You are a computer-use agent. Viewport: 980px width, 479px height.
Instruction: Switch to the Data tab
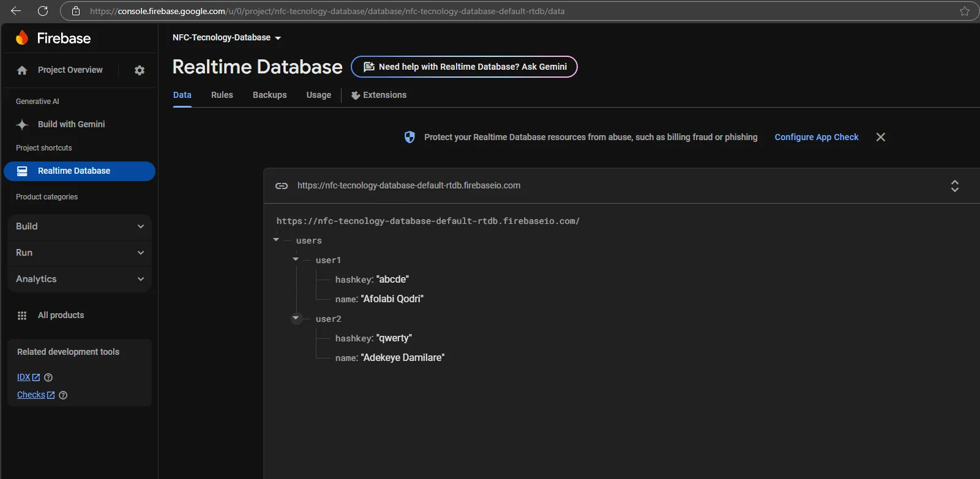[x=182, y=95]
